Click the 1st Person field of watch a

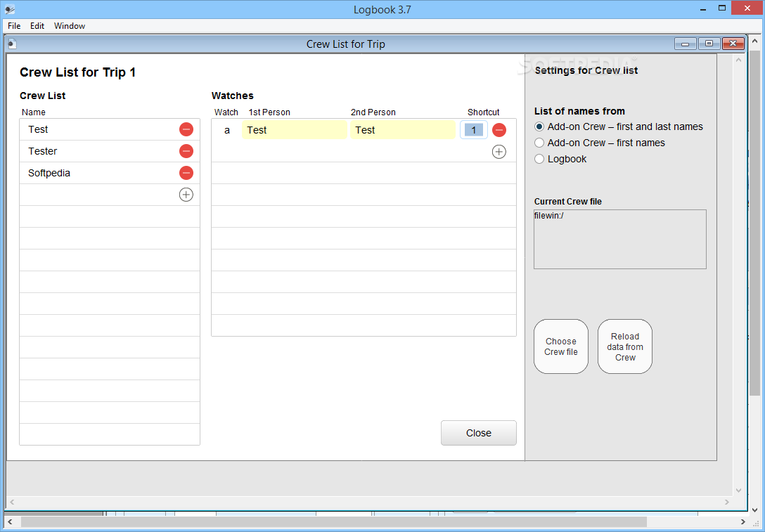(295, 130)
